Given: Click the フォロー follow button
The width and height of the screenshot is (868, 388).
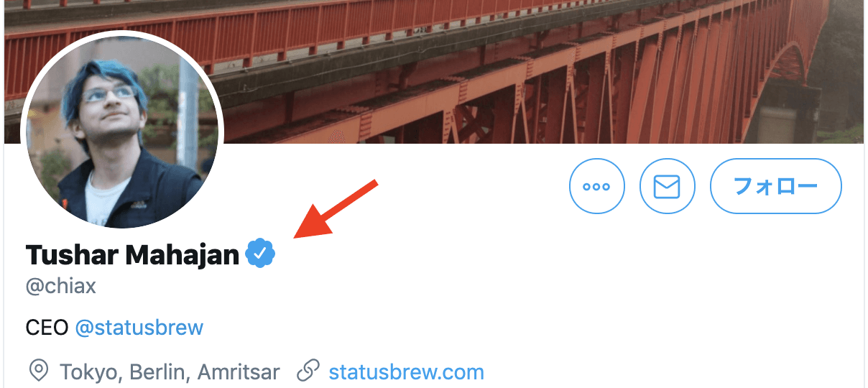Looking at the screenshot, I should [776, 187].
